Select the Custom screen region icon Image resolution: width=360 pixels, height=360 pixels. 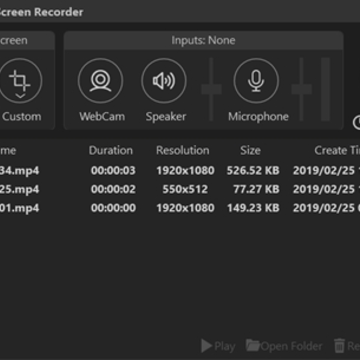20,80
